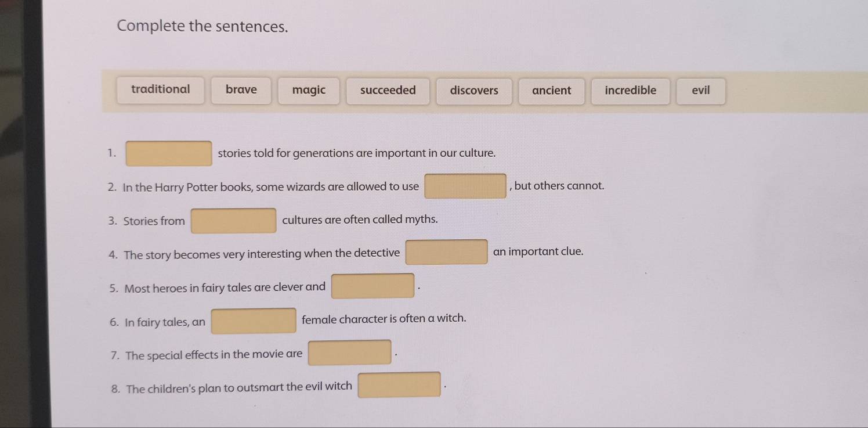Click the 'succeeded' word tile
The height and width of the screenshot is (428, 868).
coord(388,91)
